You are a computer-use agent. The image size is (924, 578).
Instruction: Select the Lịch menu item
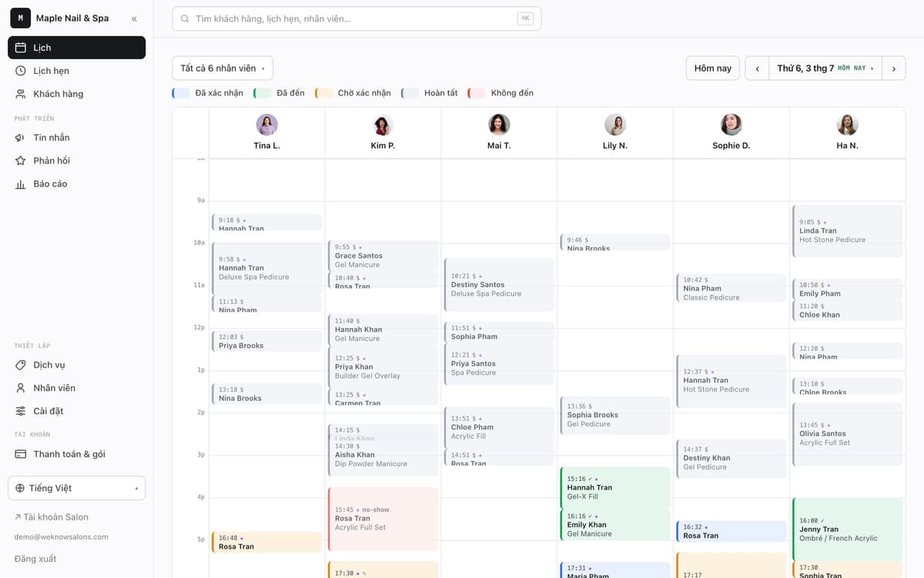[x=76, y=48]
